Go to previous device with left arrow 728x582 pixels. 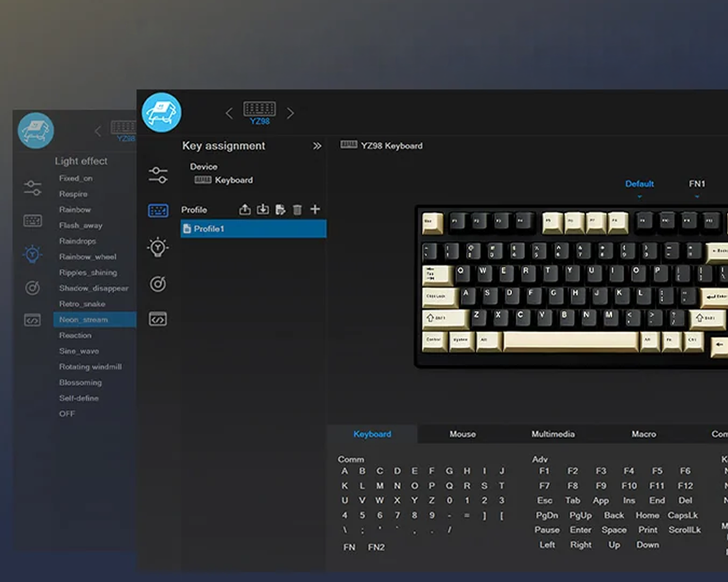pyautogui.click(x=229, y=113)
